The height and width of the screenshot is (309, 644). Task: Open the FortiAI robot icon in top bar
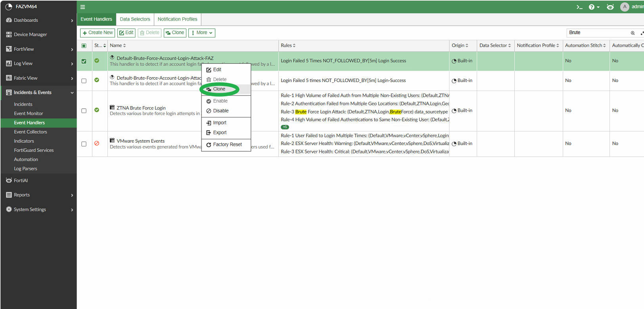click(x=610, y=7)
